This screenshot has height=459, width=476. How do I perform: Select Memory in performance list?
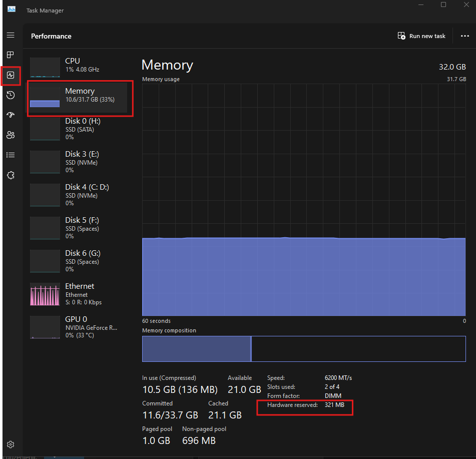click(x=78, y=96)
